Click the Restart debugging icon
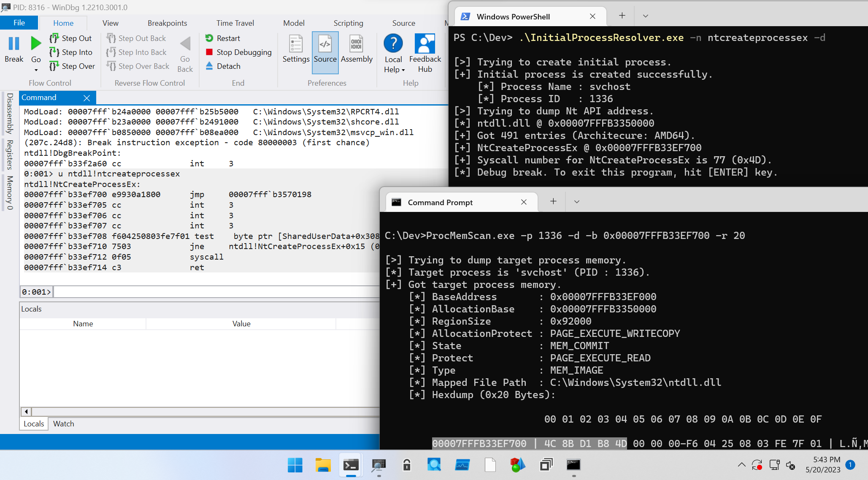Screen dimensions: 868x480 209,38
